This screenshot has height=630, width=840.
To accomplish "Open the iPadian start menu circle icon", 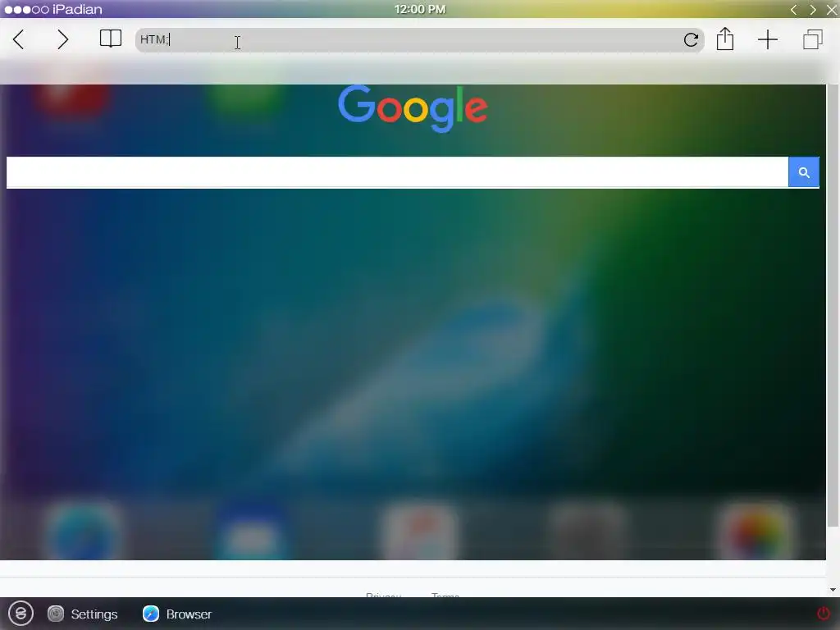I will tap(21, 614).
